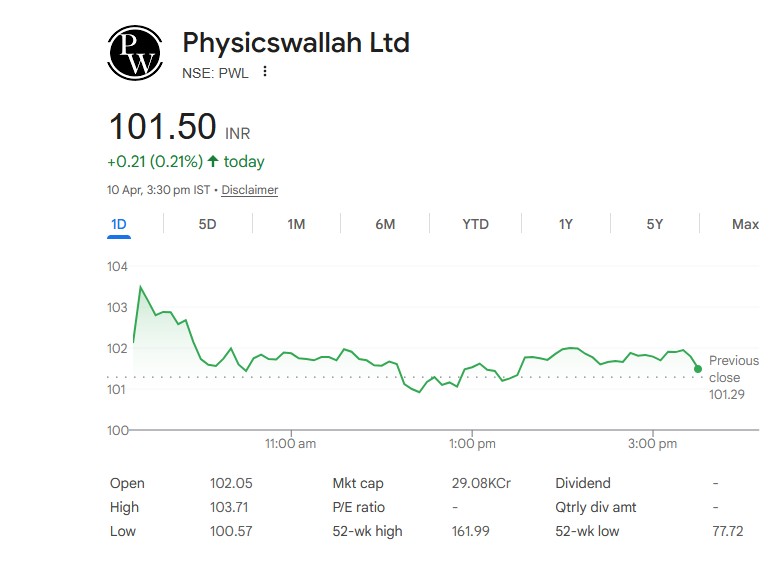This screenshot has width=774, height=576.
Task: Select the 5Y time range
Action: pyautogui.click(x=654, y=224)
